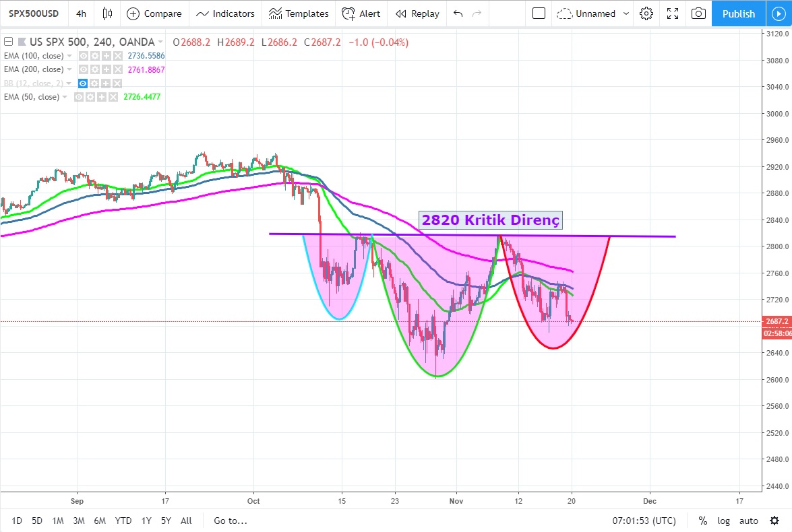Show the hidden BB (12, close, 2) indicator
This screenshot has height=532, width=792.
[83, 84]
